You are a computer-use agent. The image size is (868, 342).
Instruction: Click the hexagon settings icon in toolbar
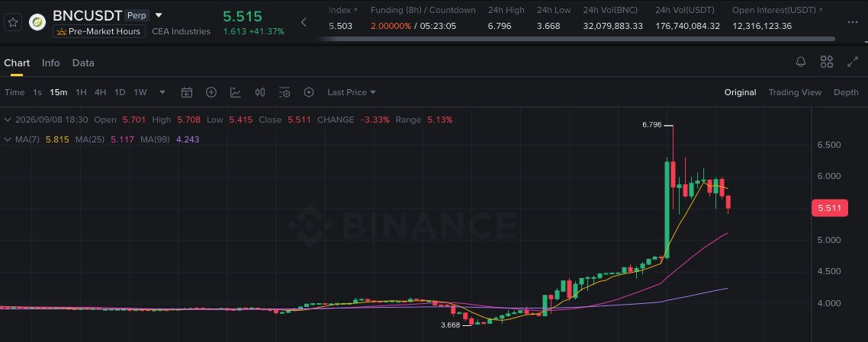[309, 92]
